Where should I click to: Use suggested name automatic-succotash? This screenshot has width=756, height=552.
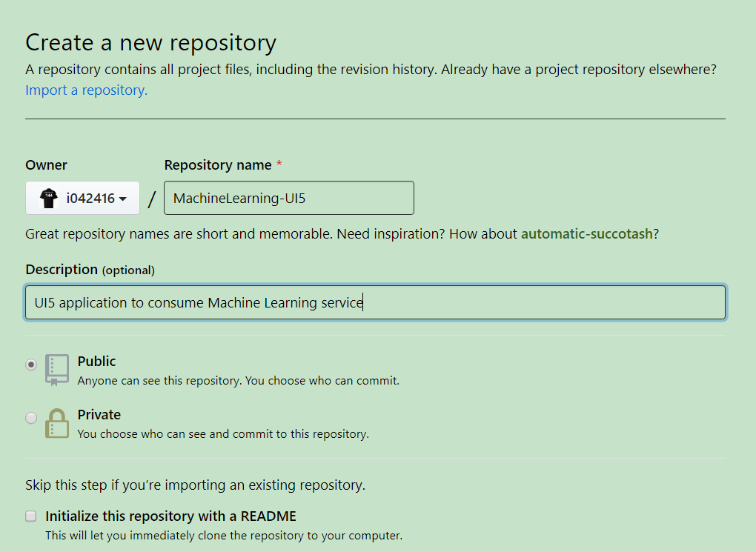(x=587, y=234)
